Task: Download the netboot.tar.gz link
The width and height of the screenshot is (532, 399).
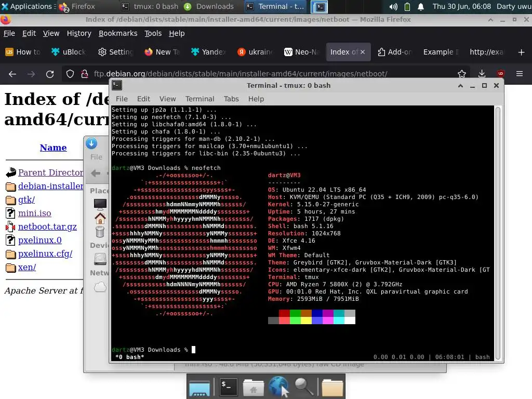Action: (x=47, y=227)
